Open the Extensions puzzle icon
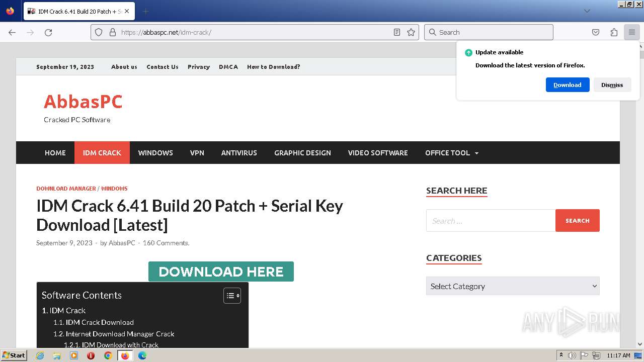Screen dimensions: 644x362 coord(614,32)
